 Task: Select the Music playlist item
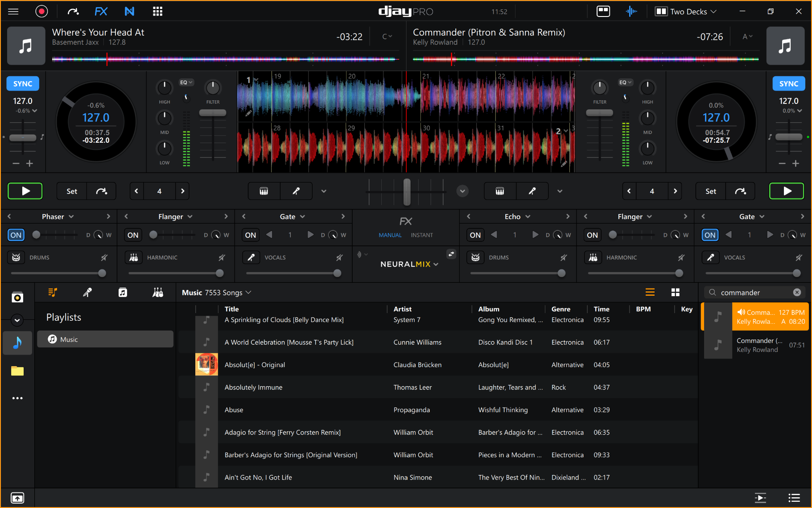pos(105,339)
